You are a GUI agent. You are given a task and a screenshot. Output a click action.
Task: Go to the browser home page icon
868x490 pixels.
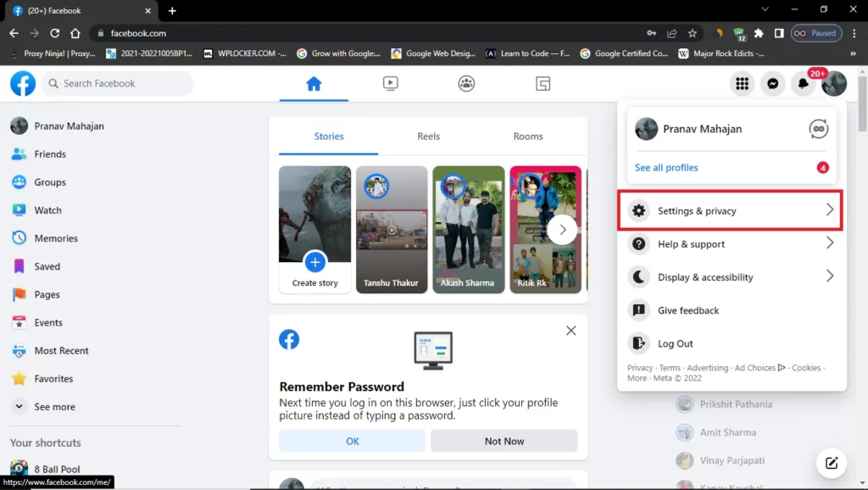75,33
